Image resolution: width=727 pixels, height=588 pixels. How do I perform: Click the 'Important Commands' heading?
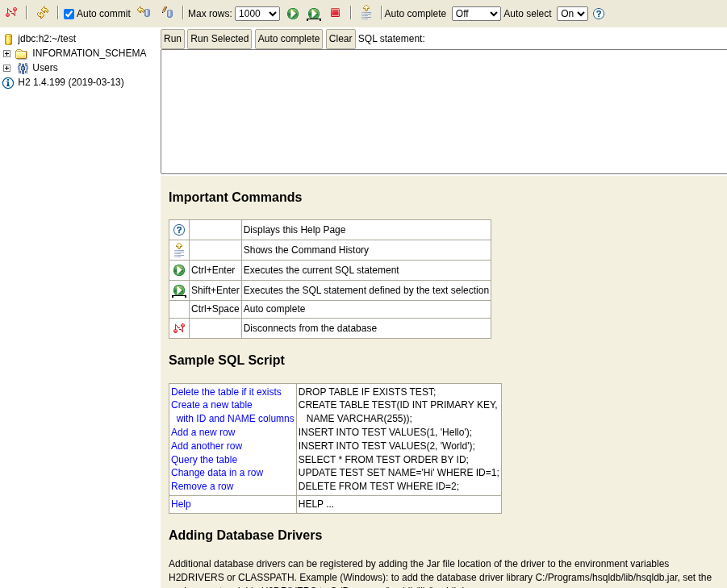pyautogui.click(x=235, y=198)
